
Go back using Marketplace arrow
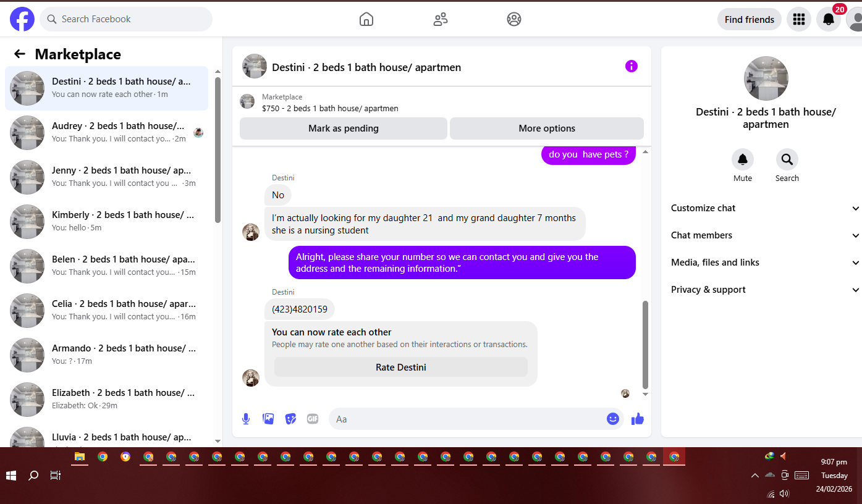(20, 54)
